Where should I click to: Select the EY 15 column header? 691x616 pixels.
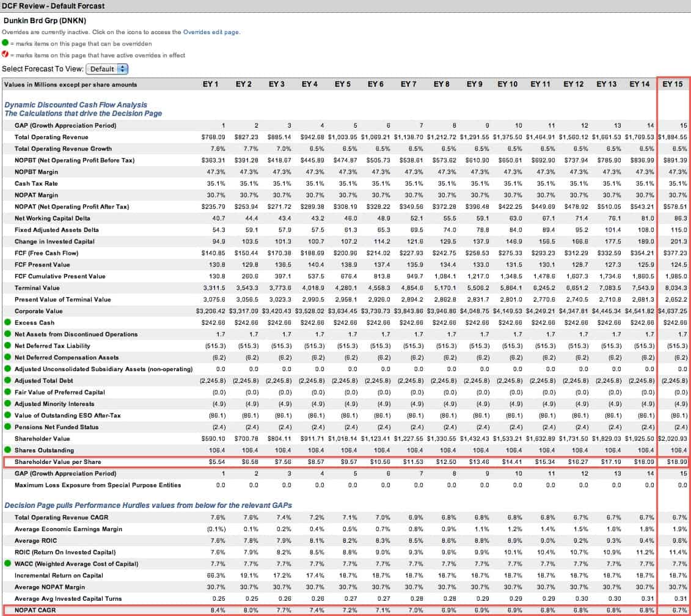[673, 84]
